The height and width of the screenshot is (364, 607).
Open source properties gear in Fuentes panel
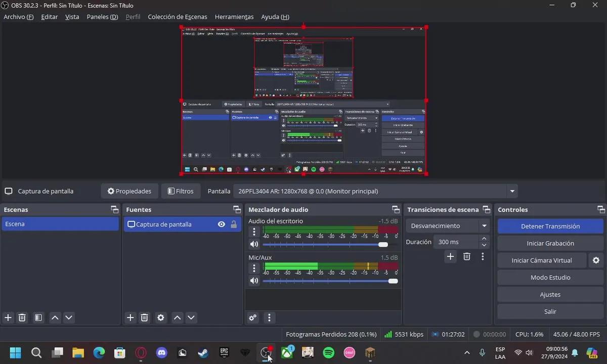pos(161,317)
